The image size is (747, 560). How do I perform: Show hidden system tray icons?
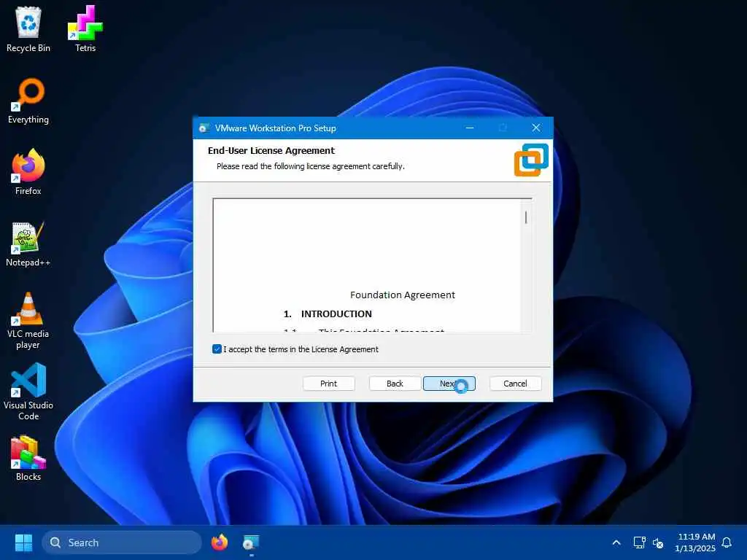[616, 542]
